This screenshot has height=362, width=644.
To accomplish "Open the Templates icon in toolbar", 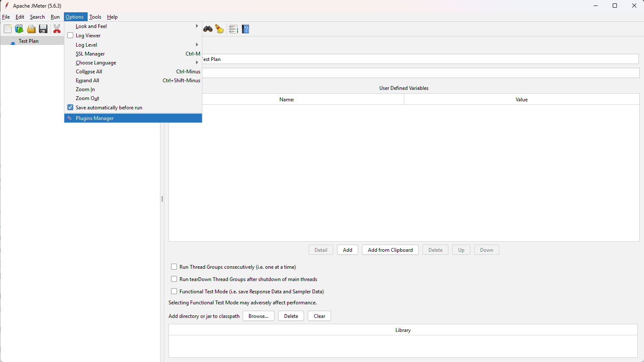I will point(19,29).
